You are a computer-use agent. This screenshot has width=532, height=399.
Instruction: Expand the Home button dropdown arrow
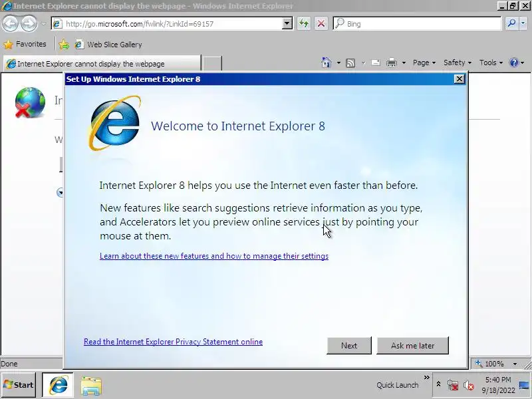click(338, 63)
